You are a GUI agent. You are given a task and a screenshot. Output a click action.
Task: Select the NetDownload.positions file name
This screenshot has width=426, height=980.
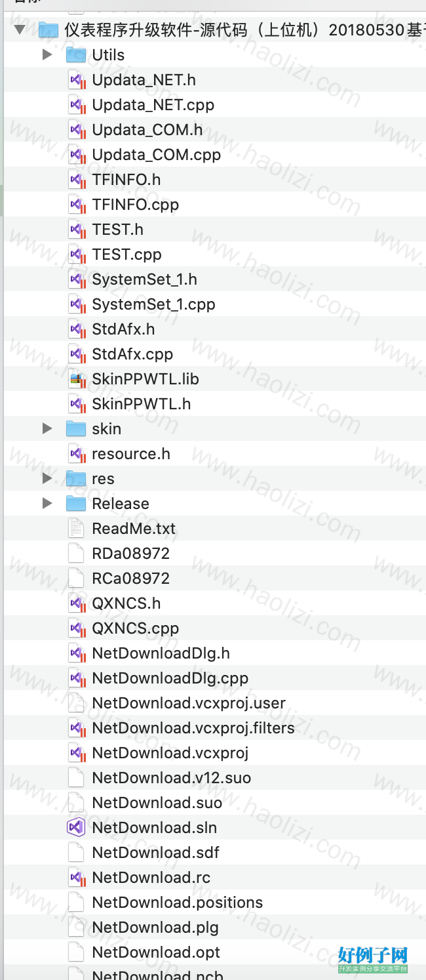tap(178, 903)
